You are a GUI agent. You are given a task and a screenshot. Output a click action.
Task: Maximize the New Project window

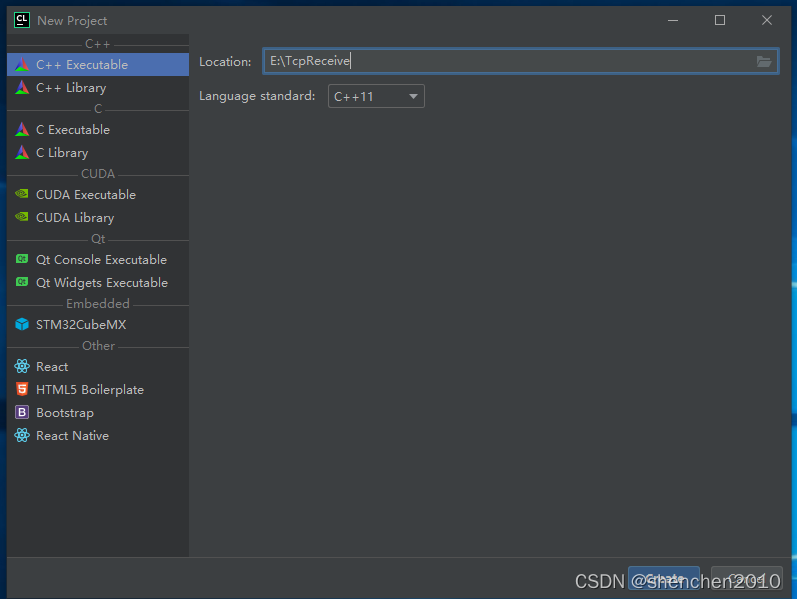pos(720,20)
